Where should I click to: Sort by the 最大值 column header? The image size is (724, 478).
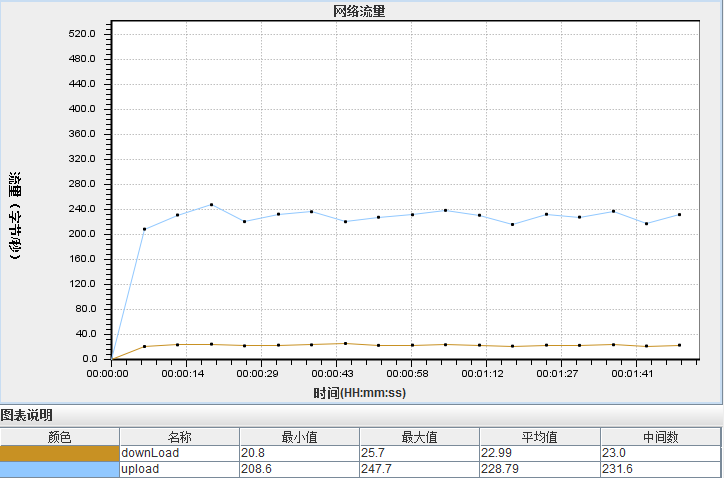419,437
